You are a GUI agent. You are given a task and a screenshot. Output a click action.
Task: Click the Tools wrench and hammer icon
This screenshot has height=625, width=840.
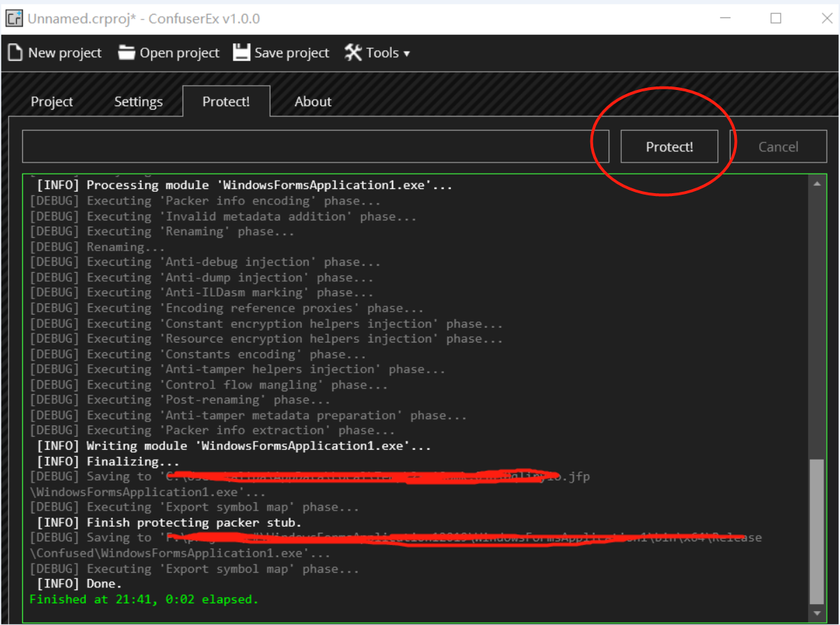coord(353,52)
